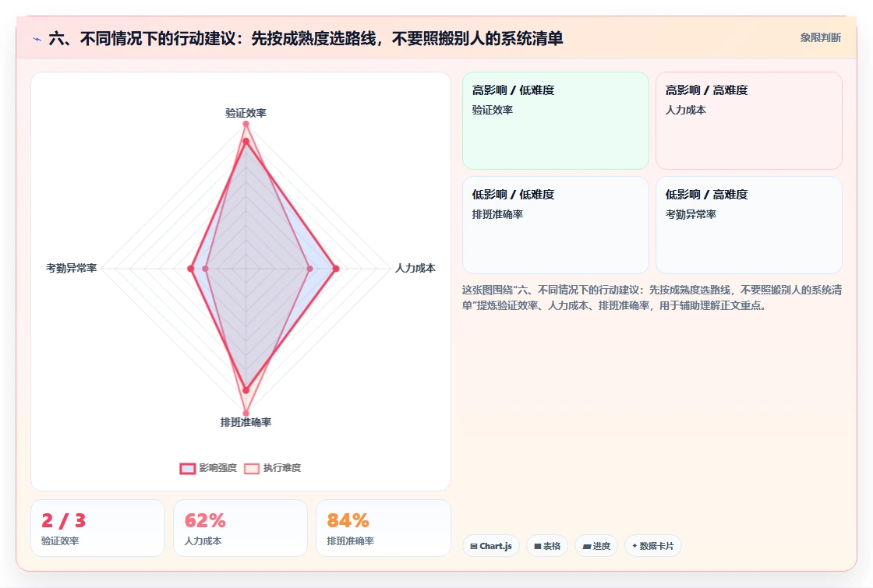Image resolution: width=873 pixels, height=588 pixels.
Task: Click the 象限判断 label in header
Action: pyautogui.click(x=820, y=38)
